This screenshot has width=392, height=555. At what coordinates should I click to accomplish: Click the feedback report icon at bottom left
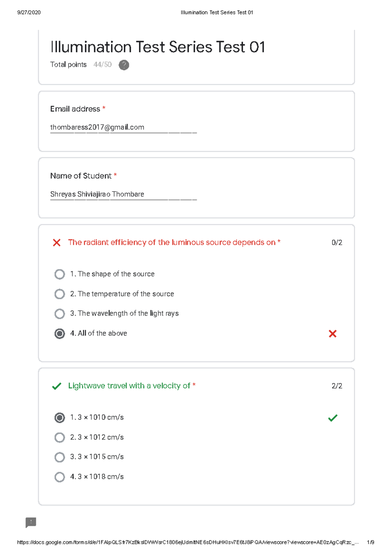coord(31,522)
